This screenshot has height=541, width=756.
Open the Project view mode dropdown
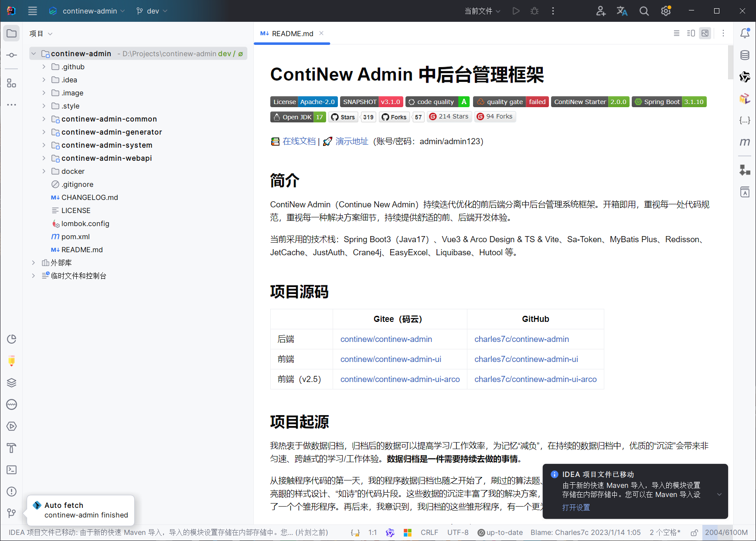41,34
